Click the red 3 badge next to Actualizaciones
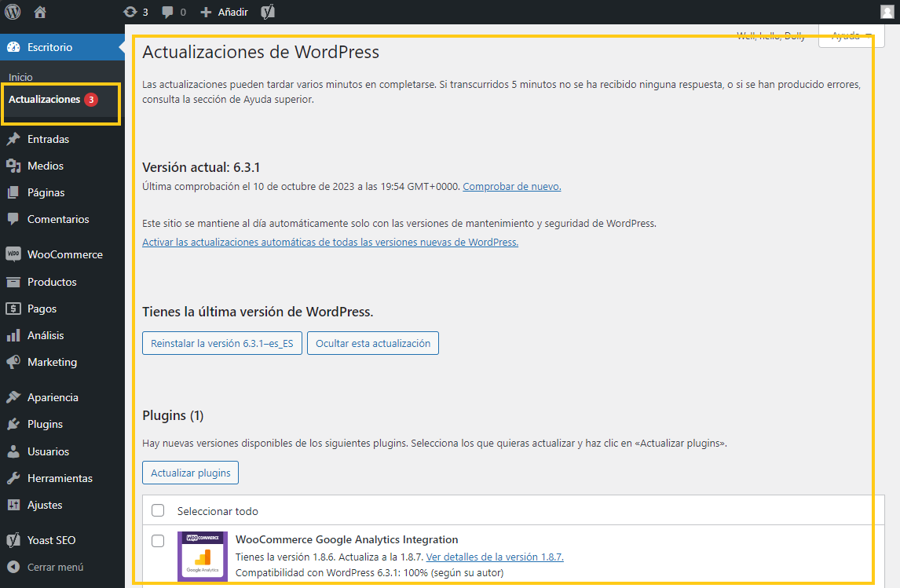The width and height of the screenshot is (900, 588). 90,99
